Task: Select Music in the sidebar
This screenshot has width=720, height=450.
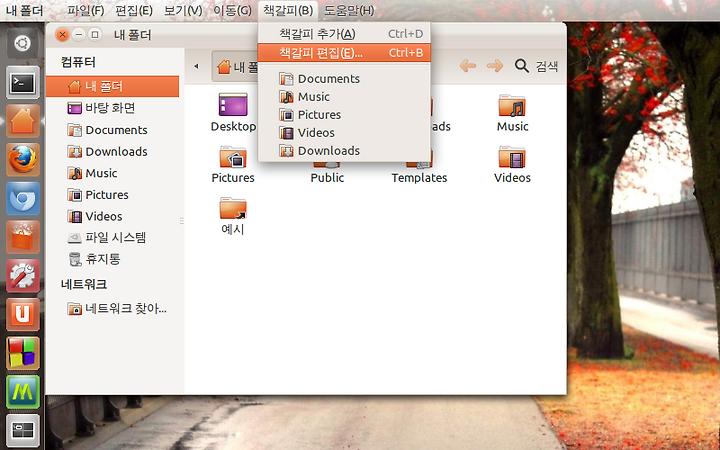Action: (x=112, y=173)
